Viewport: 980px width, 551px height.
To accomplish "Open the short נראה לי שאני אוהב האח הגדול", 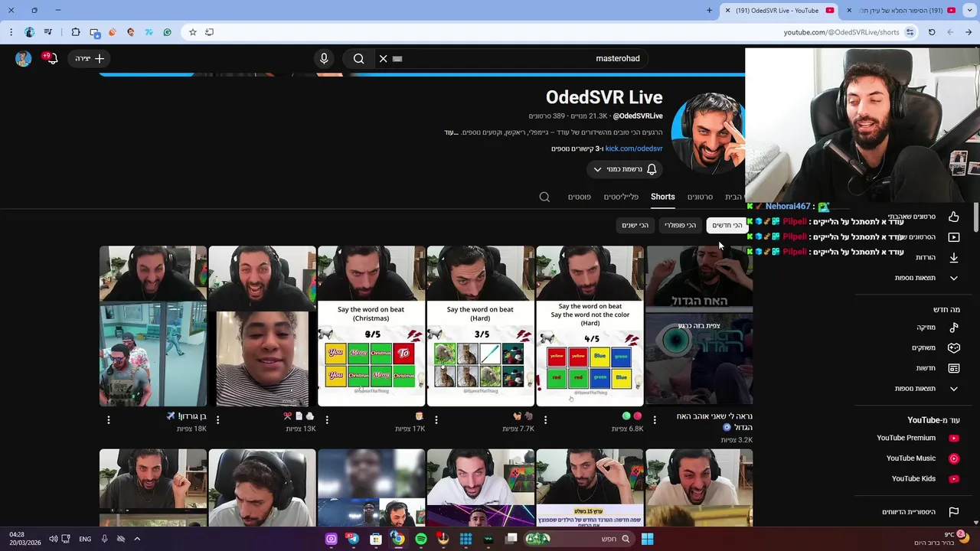I will pos(699,326).
